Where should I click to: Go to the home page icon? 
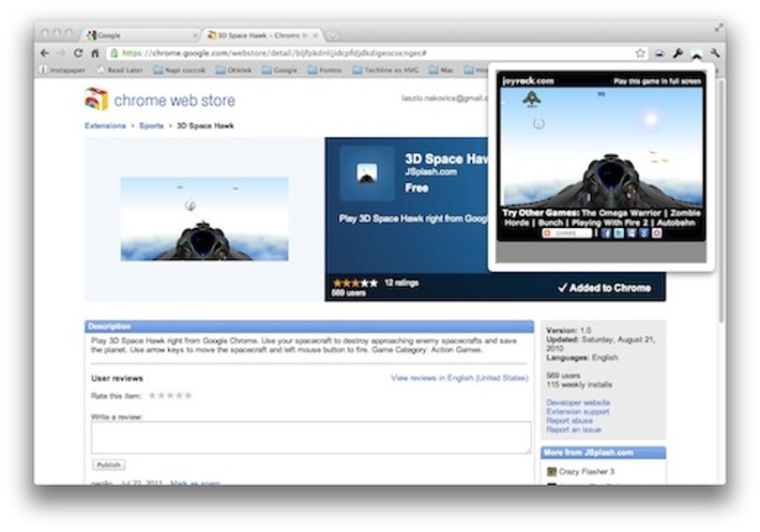(95, 53)
